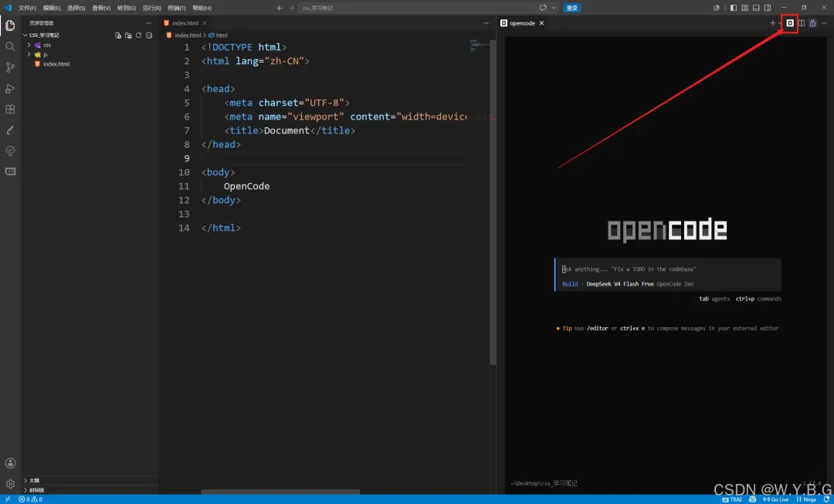
Task: Click the remote window icon in status bar
Action: 8,499
